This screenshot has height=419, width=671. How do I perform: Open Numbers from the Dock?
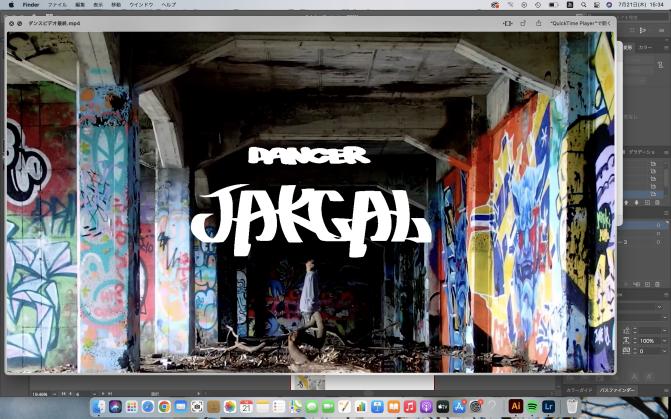(x=361, y=406)
